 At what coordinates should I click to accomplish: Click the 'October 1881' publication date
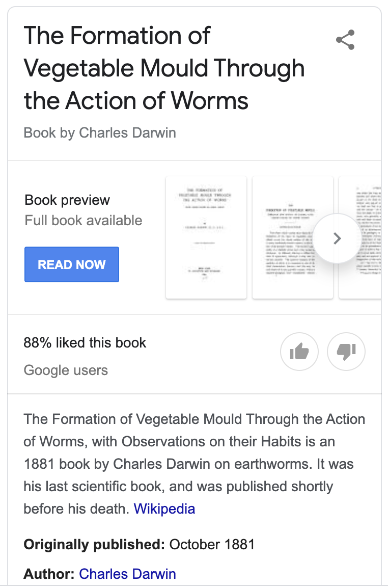[x=212, y=544]
